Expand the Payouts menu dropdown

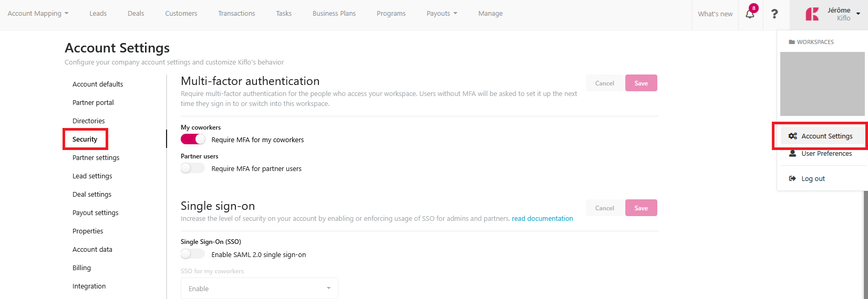(x=442, y=13)
